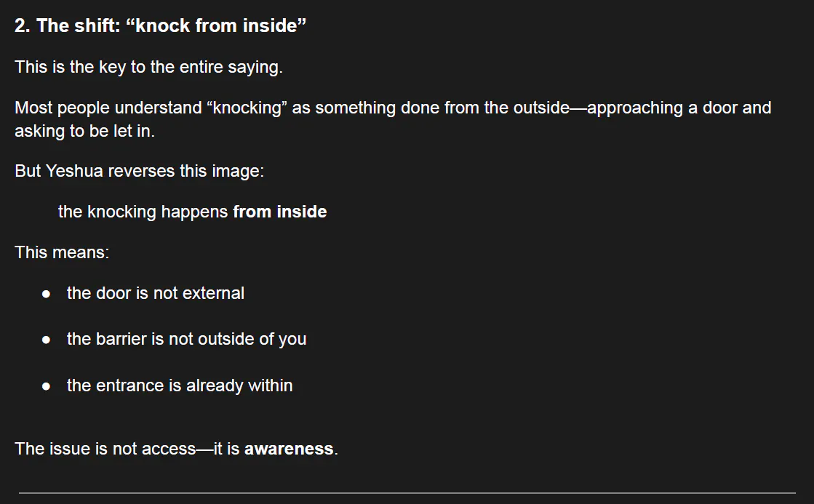Viewport: 814px width, 504px height.
Task: Select the bullet "the entrance is already within"
Action: point(180,385)
